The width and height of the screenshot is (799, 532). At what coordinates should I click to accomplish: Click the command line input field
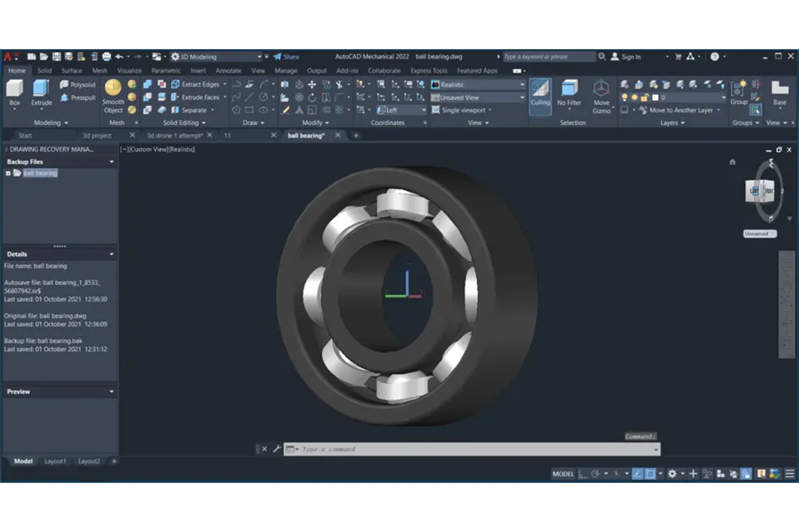point(472,449)
